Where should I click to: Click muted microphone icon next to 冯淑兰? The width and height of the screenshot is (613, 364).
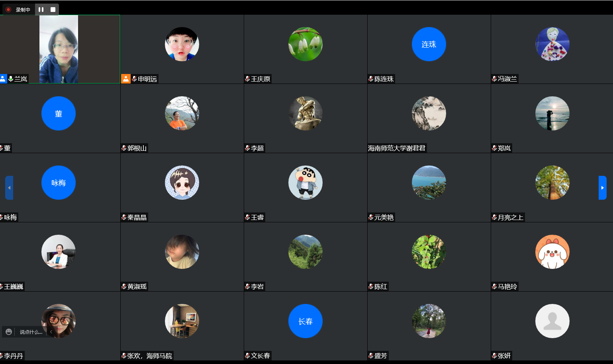494,79
